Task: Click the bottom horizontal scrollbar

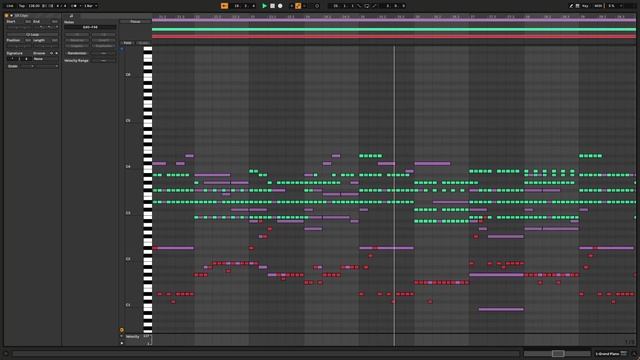Action: [266, 353]
